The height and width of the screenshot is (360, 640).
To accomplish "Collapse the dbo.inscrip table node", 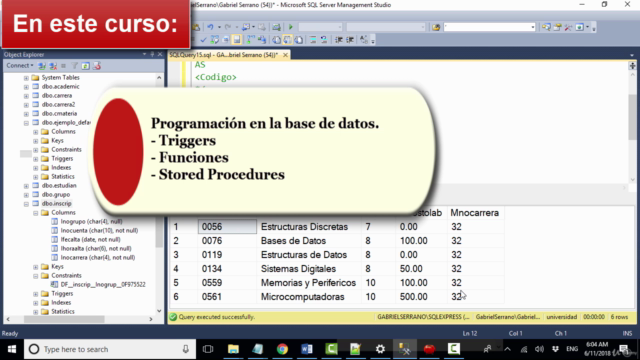I will (x=26, y=204).
